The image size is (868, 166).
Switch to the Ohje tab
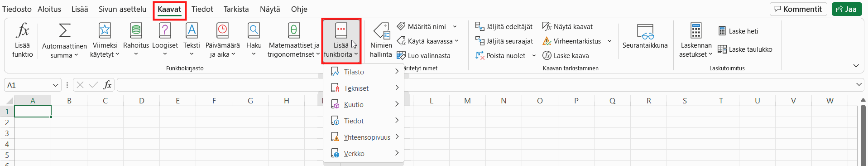299,9
